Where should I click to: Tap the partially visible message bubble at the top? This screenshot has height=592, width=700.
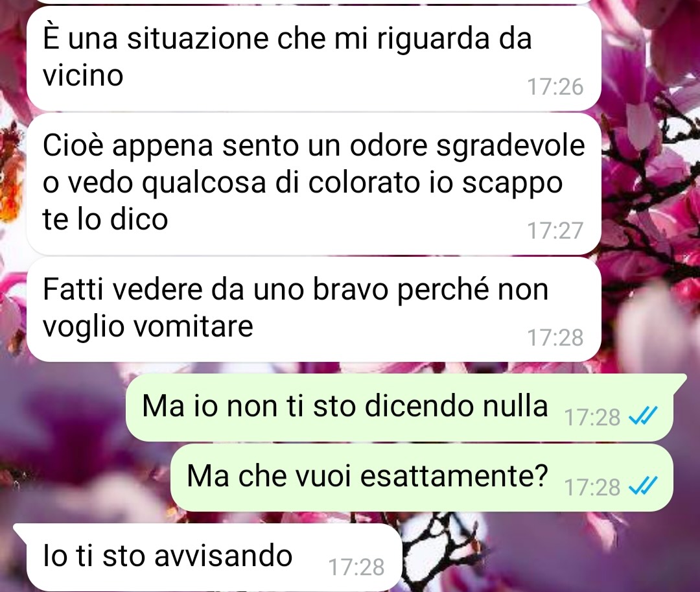click(314, 2)
